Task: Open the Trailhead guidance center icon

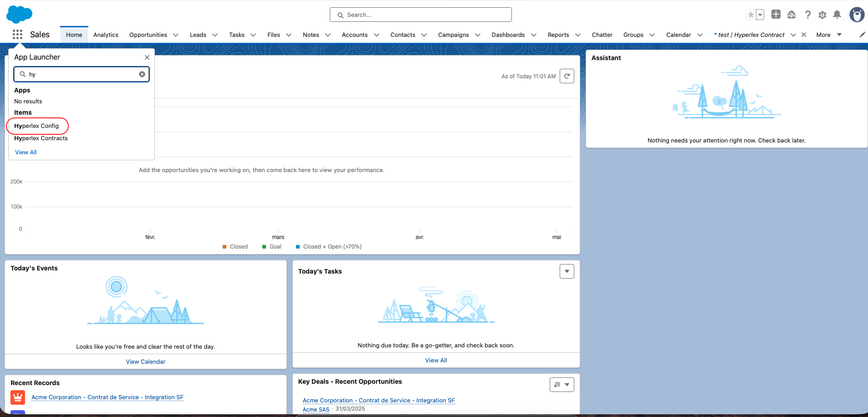Action: pos(791,15)
